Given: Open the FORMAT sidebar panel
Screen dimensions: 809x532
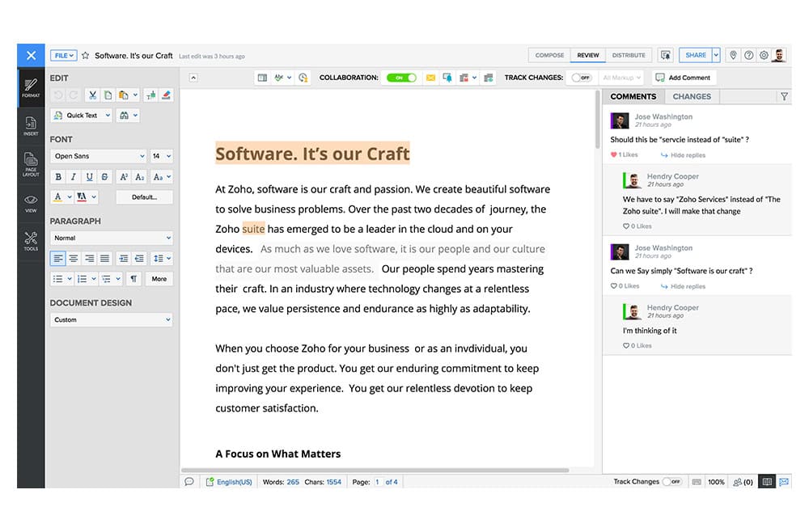Looking at the screenshot, I should click(x=31, y=87).
